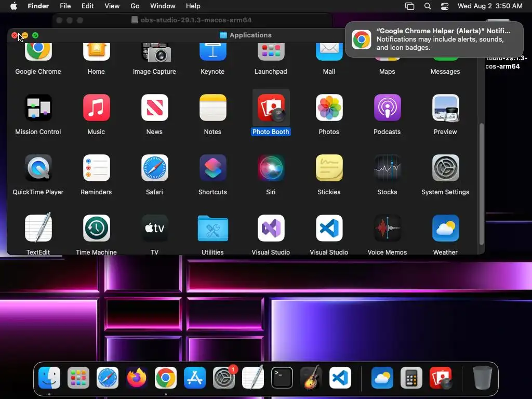
Task: Open TextEdit from the Dock
Action: point(253,377)
